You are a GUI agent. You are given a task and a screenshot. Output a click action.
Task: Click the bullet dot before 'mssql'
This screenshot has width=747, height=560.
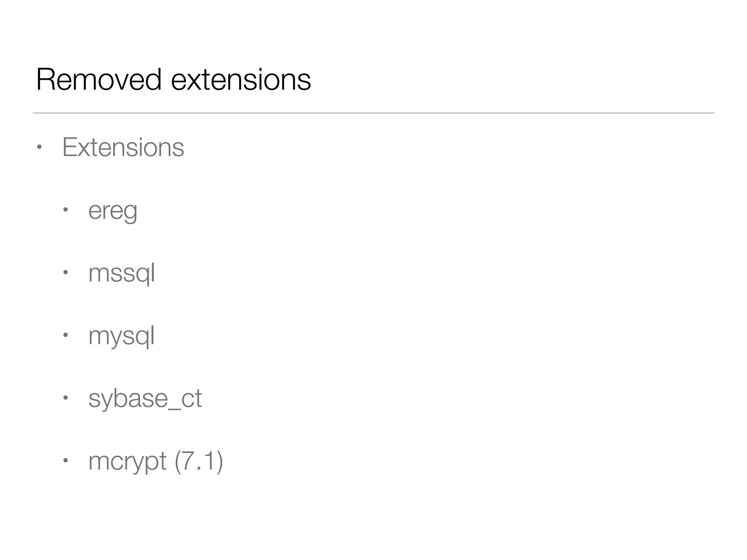tap(66, 273)
